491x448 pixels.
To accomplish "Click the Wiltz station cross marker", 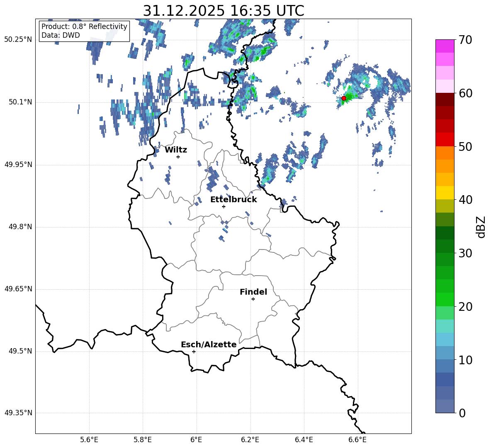I will click(178, 157).
